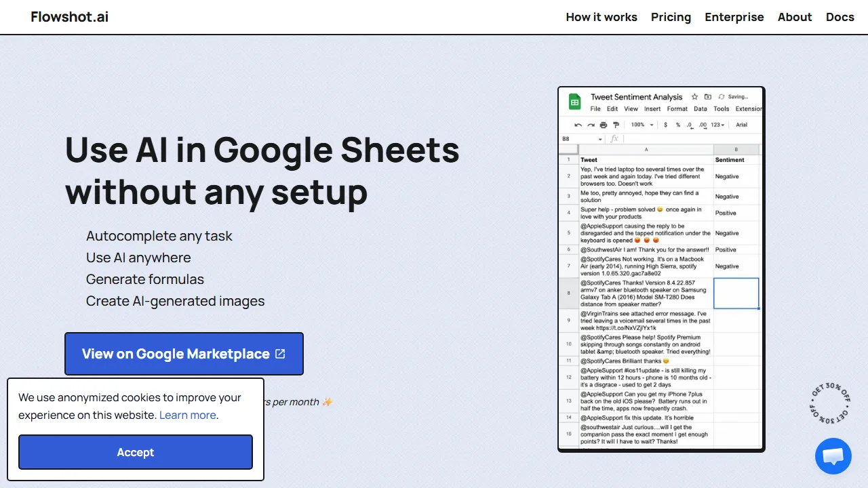Click the circular GET 30% OFF badge

[x=829, y=402]
